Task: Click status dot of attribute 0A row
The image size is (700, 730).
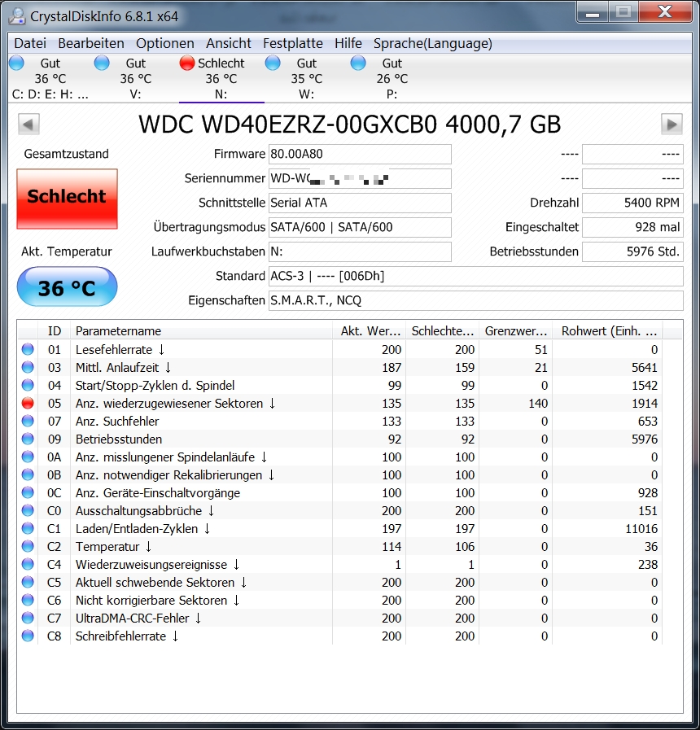Action: click(x=28, y=457)
